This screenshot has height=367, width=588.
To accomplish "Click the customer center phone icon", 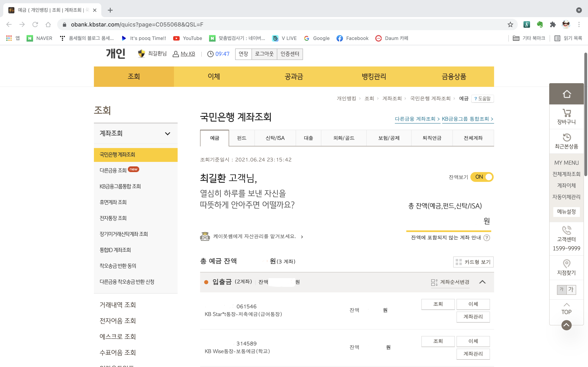I will point(566,230).
